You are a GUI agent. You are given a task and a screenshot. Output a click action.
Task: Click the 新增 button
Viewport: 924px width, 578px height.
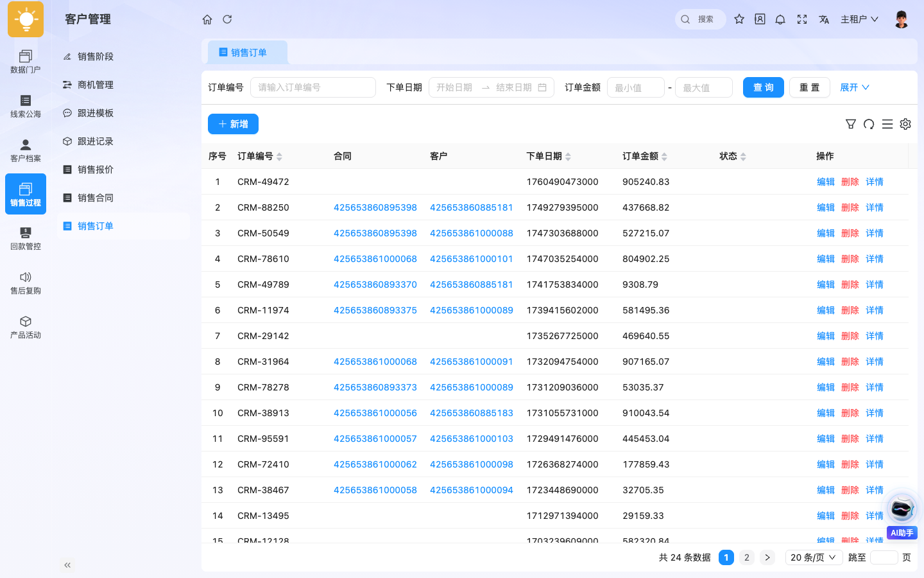(x=233, y=124)
